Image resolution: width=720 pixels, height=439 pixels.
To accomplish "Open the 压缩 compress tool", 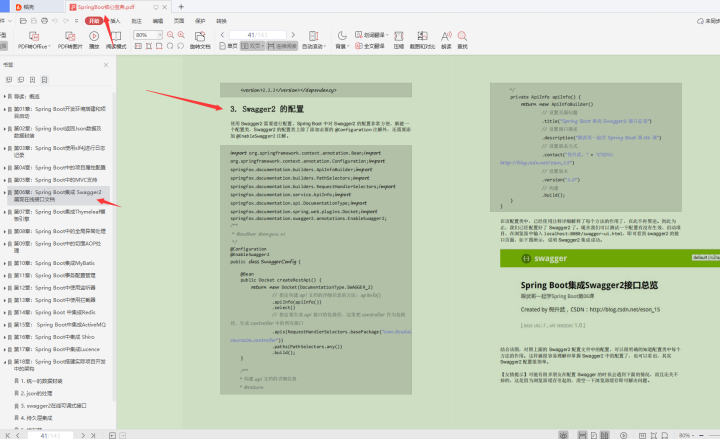I will point(399,40).
